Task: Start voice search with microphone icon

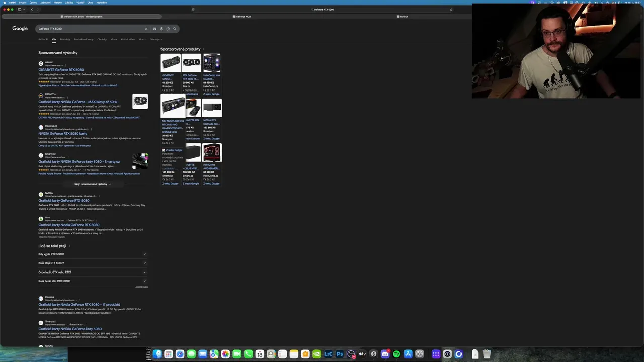Action: pos(161,29)
